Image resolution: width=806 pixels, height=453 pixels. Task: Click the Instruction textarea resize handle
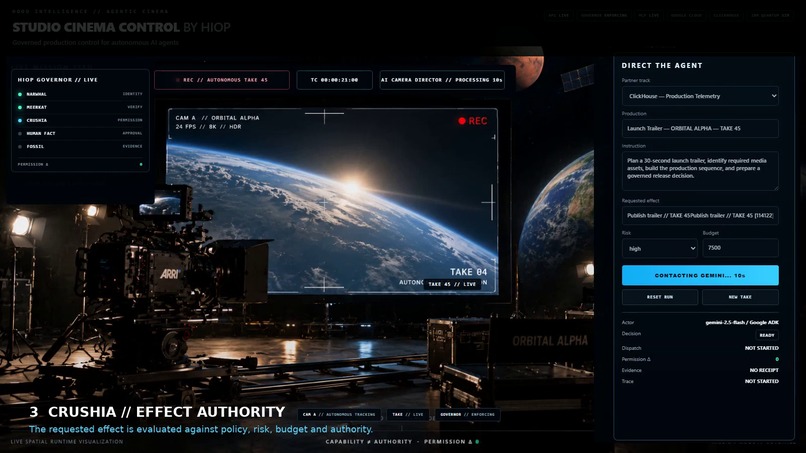coord(776,188)
